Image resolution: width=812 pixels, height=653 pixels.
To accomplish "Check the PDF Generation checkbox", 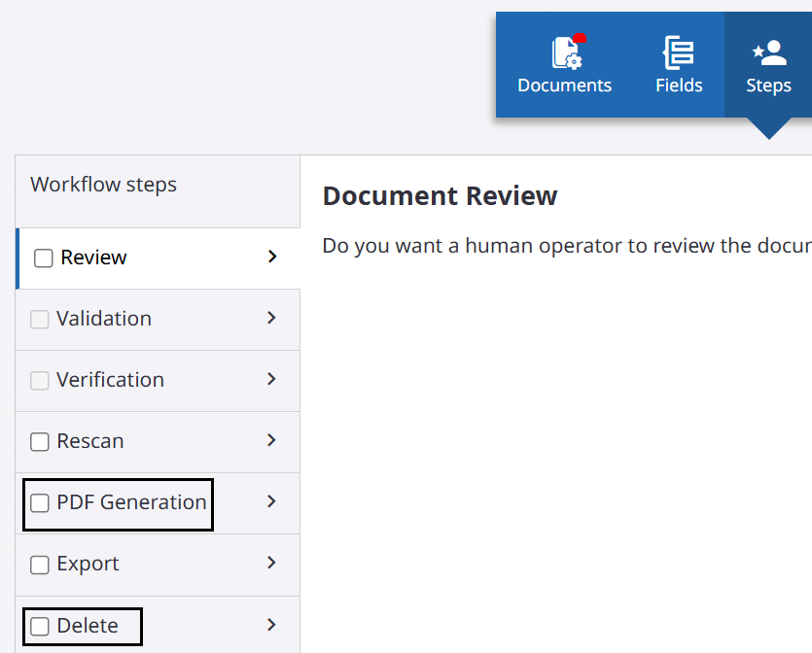I will (39, 503).
